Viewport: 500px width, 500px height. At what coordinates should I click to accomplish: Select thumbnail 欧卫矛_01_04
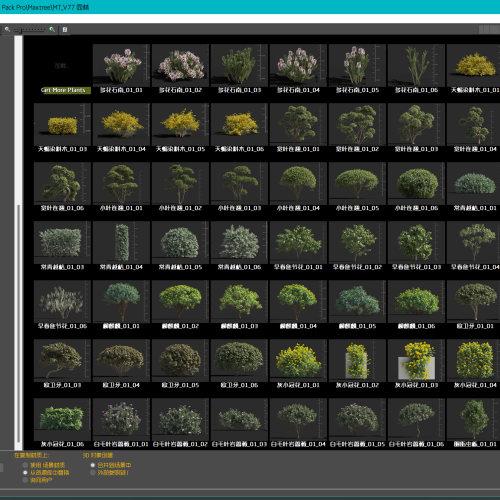121,360
